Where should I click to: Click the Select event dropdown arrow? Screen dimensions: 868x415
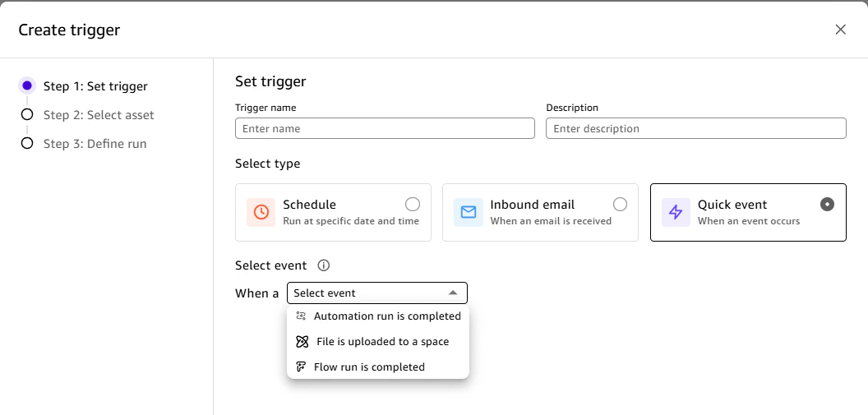point(453,293)
